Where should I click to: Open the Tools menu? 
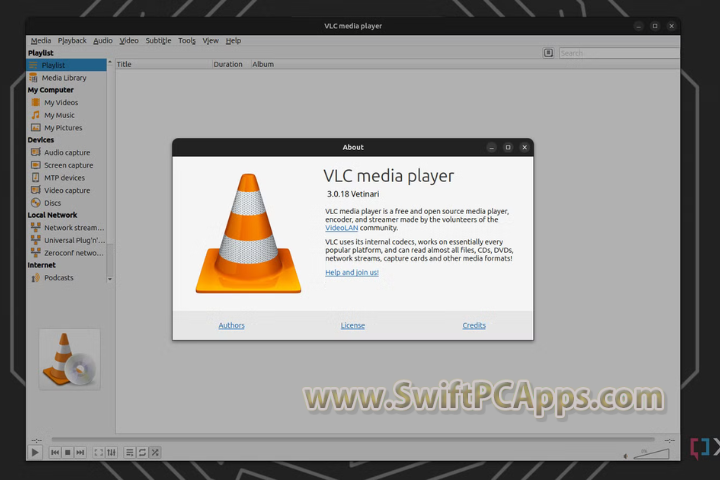tap(187, 40)
